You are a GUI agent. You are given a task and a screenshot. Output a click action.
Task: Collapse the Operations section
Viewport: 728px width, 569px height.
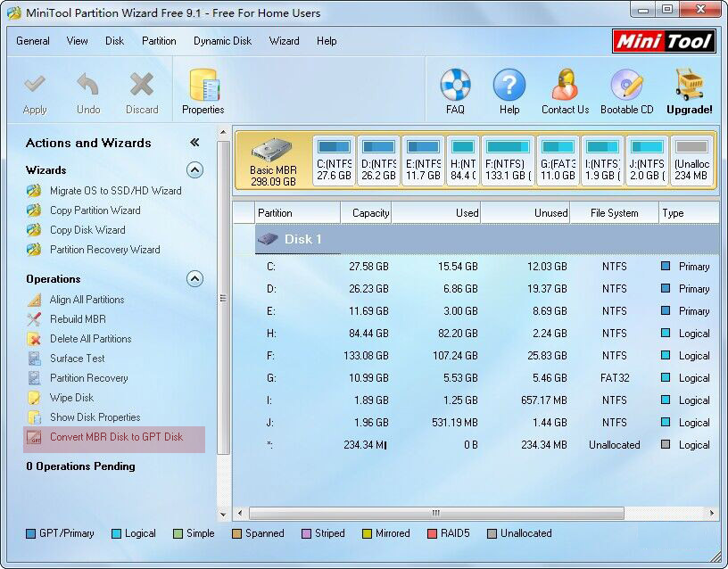[x=194, y=279]
